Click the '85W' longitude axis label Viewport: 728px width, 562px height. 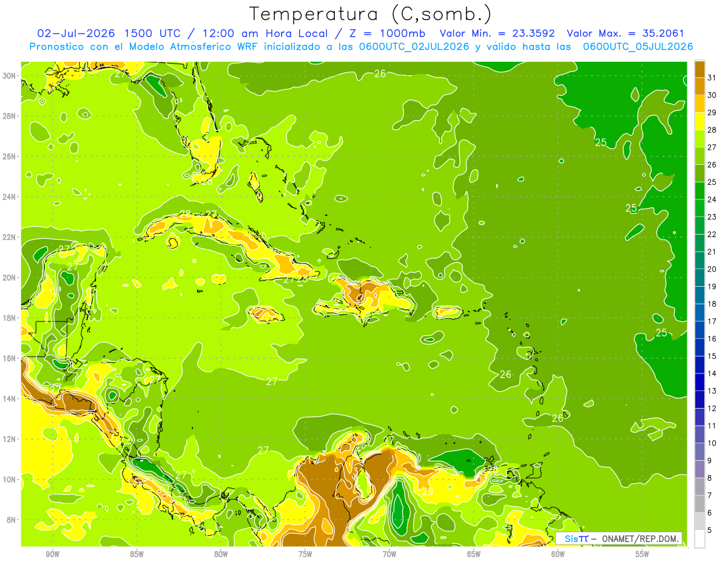tap(136, 554)
